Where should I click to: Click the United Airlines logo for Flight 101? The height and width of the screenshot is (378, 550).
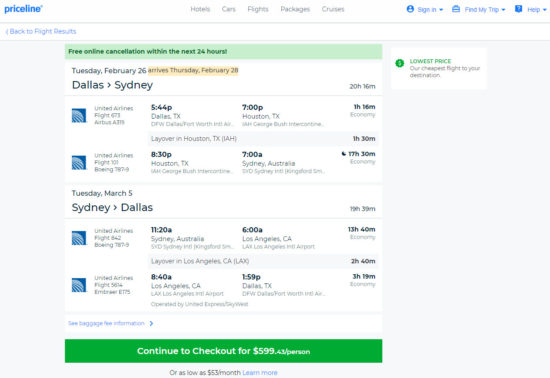[79, 163]
